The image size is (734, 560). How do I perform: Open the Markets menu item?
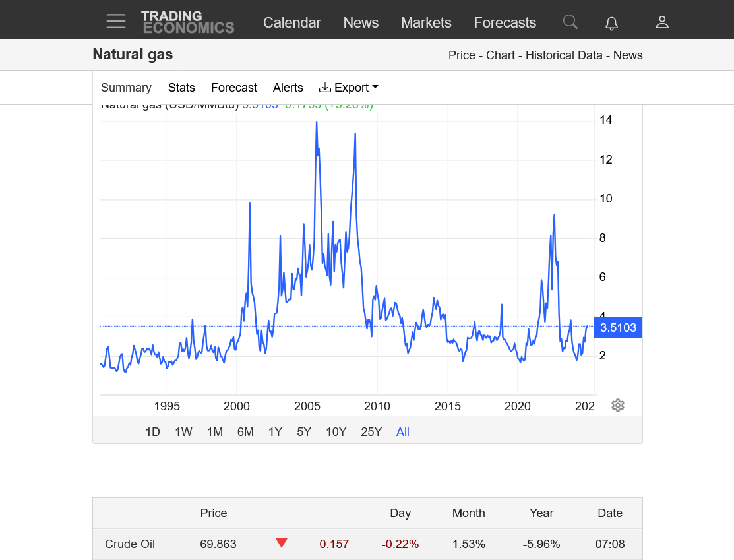point(426,22)
